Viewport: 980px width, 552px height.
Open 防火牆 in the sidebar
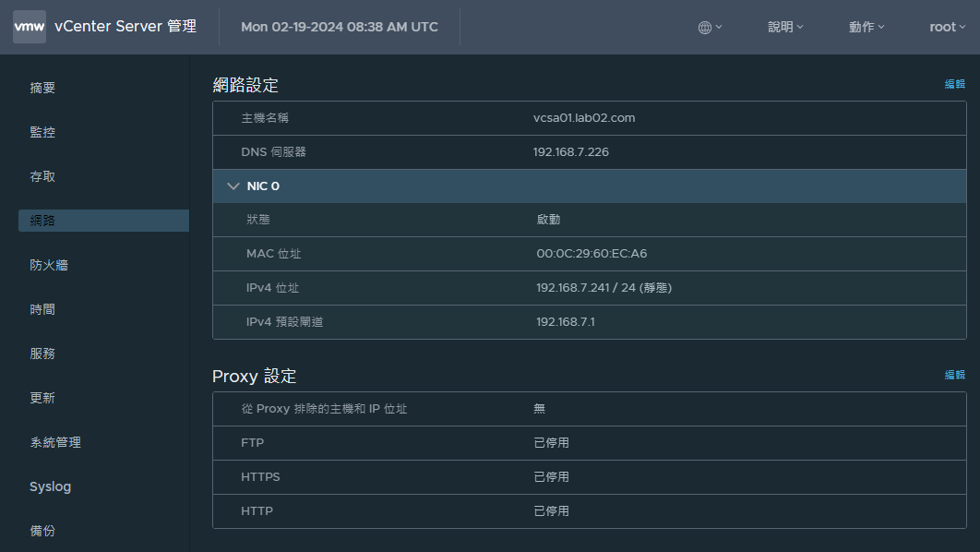pos(49,265)
